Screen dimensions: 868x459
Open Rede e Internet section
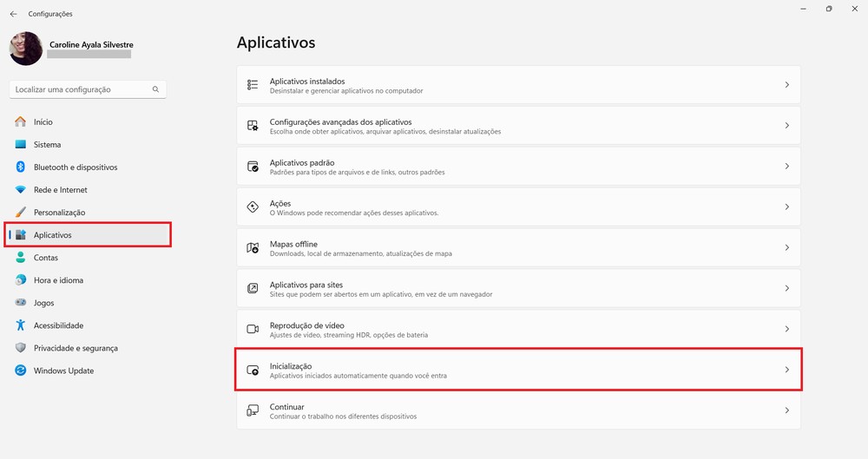pos(61,190)
